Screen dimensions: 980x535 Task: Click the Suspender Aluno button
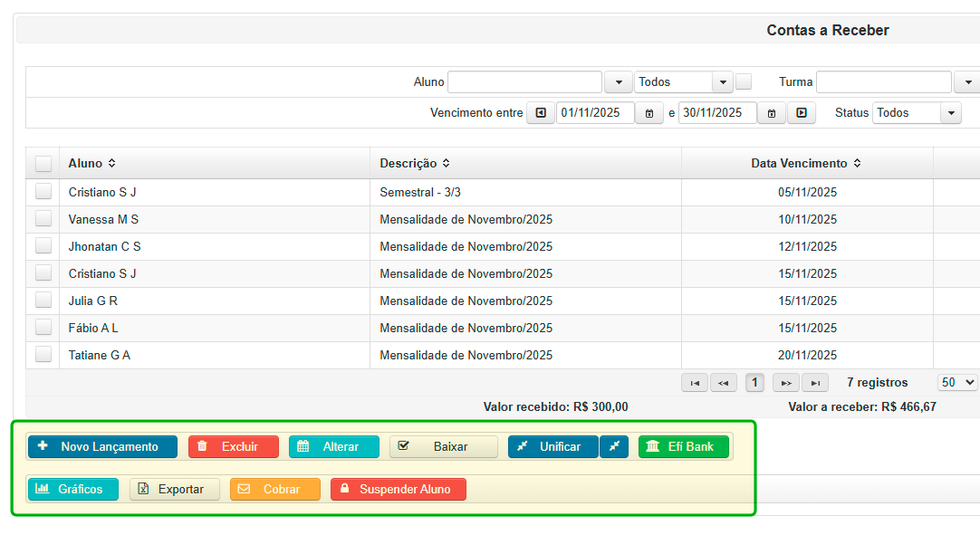pyautogui.click(x=399, y=489)
